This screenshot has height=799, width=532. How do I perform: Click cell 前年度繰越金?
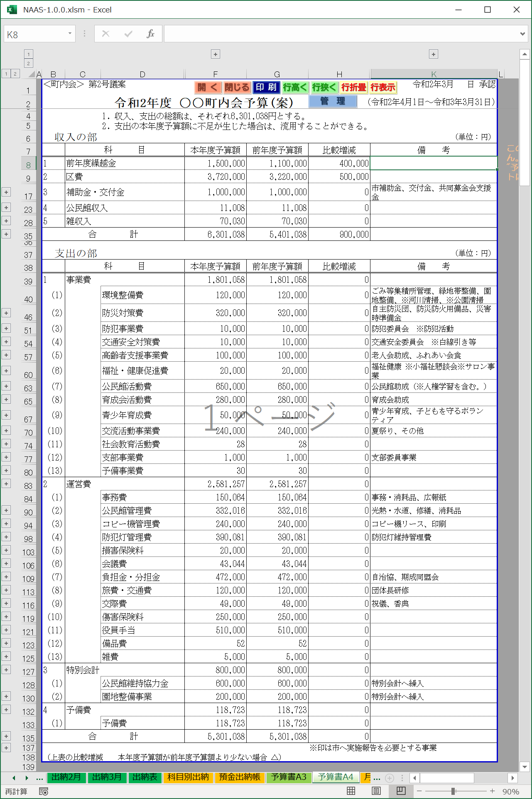click(125, 163)
